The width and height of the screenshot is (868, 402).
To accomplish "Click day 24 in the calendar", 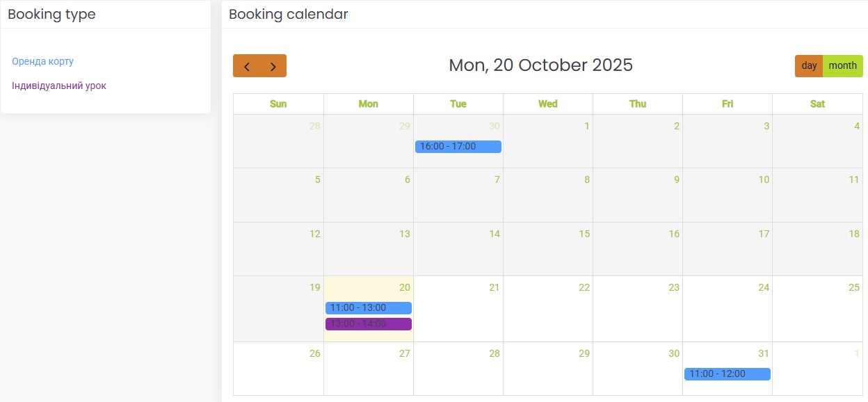I will [x=763, y=287].
